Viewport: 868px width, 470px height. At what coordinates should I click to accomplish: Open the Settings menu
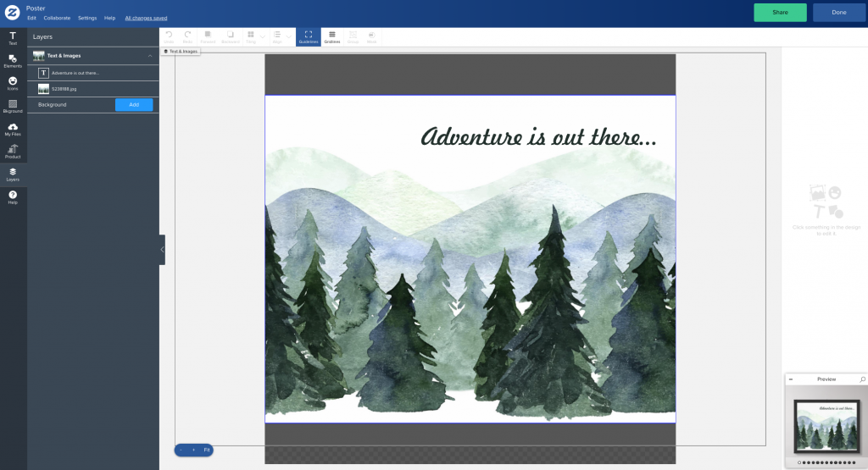pyautogui.click(x=87, y=18)
